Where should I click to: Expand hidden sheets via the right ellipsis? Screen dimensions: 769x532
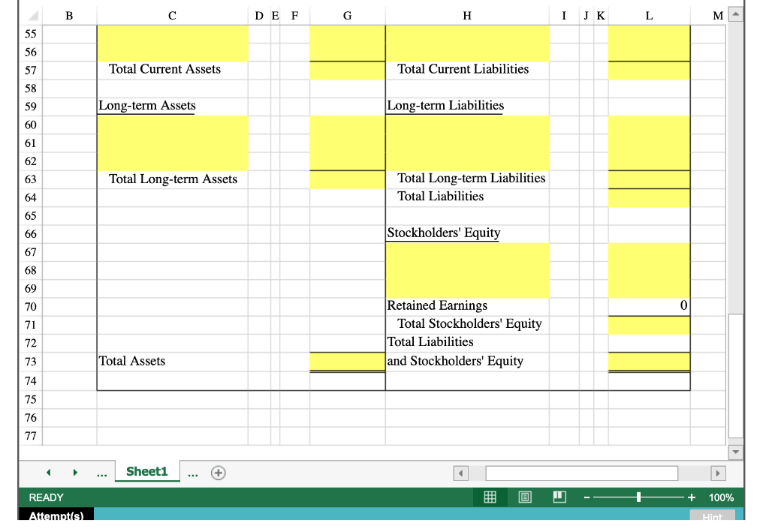pyautogui.click(x=192, y=472)
